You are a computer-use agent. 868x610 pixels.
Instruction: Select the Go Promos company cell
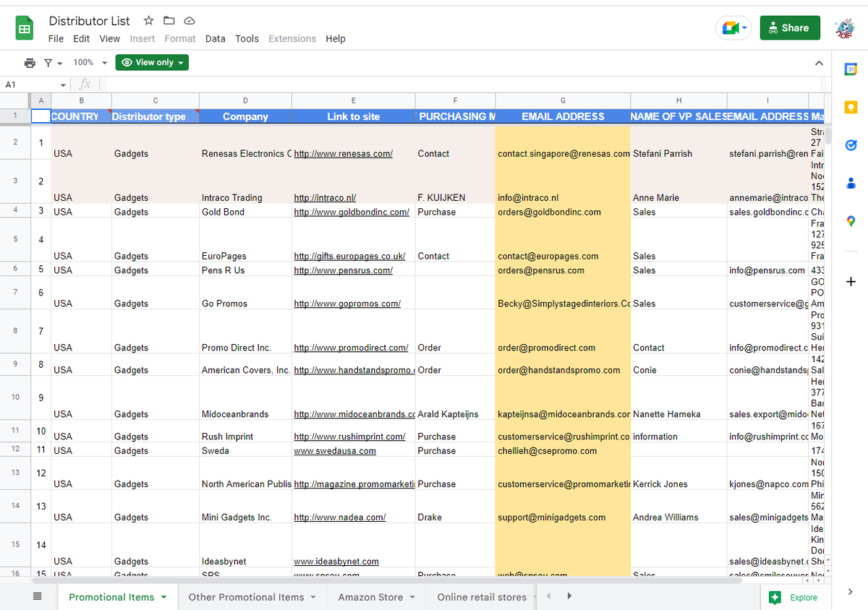click(245, 292)
